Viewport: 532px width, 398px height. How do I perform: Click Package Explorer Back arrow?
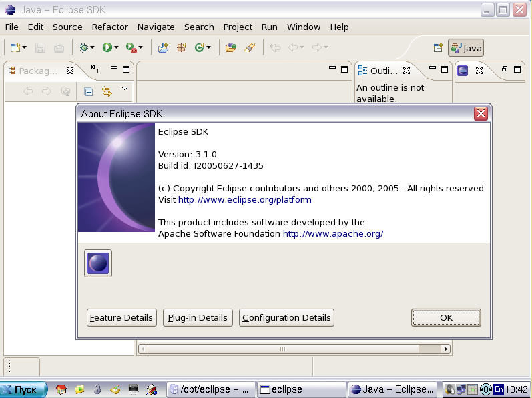click(28, 91)
